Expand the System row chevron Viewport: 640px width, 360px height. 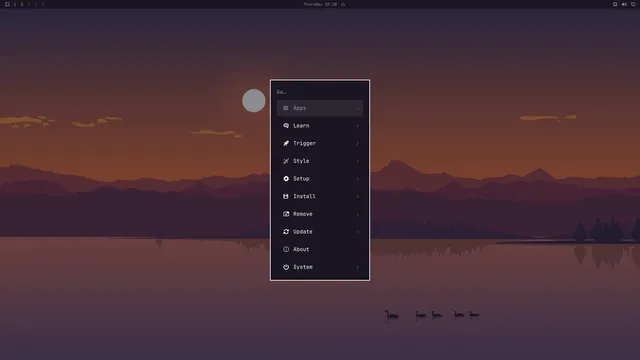pyautogui.click(x=358, y=267)
